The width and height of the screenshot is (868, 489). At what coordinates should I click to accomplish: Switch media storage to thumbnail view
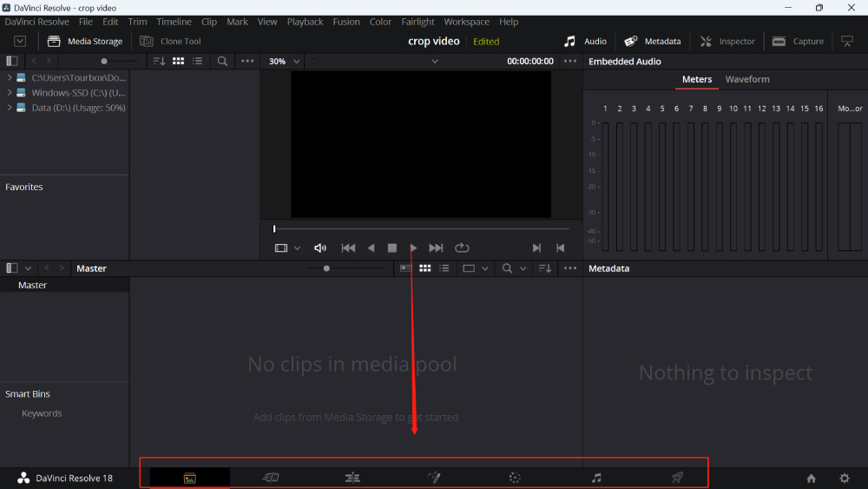178,61
